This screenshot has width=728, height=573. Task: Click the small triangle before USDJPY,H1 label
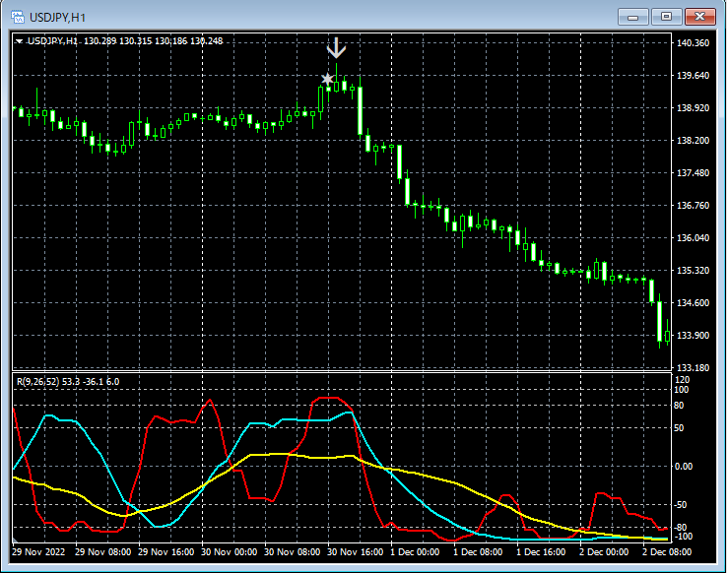pos(20,41)
